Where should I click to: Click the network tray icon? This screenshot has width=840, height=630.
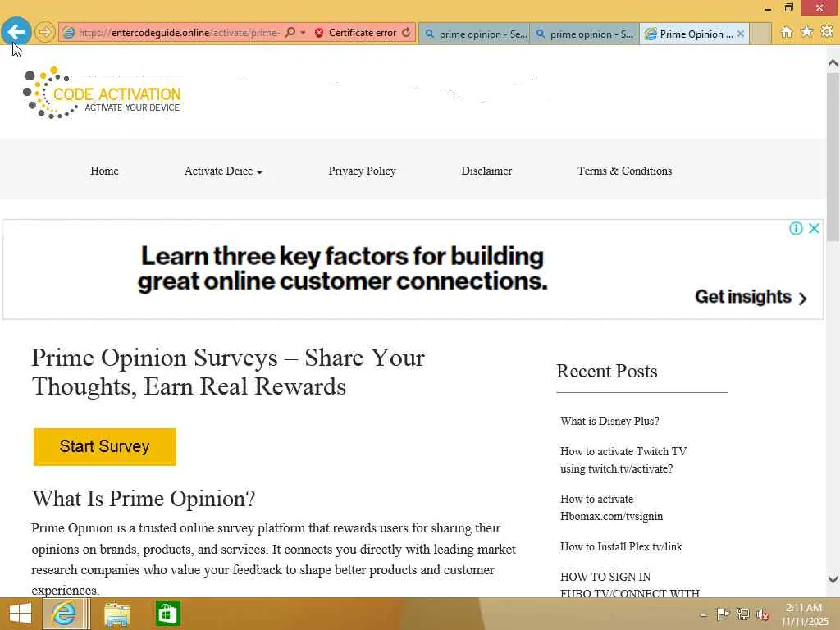[x=742, y=614]
